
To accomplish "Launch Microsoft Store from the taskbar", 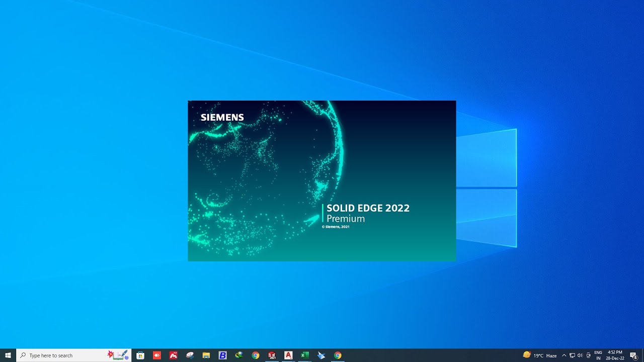I will pyautogui.click(x=140, y=355).
